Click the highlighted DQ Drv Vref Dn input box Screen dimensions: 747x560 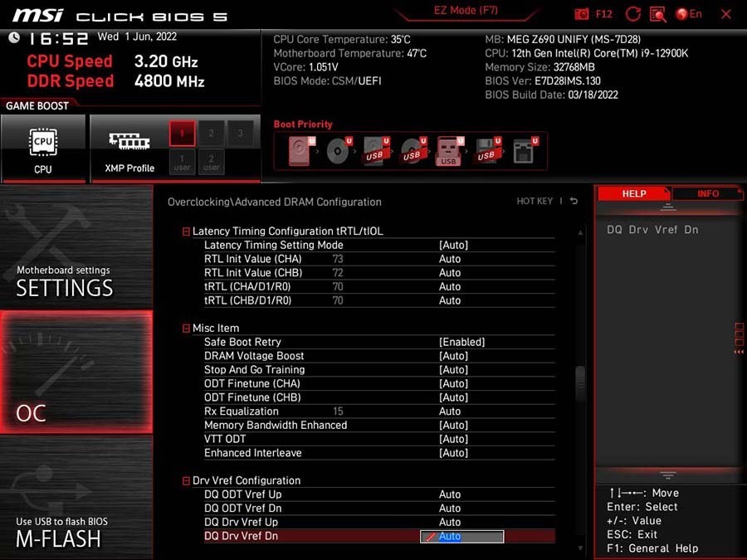point(461,537)
